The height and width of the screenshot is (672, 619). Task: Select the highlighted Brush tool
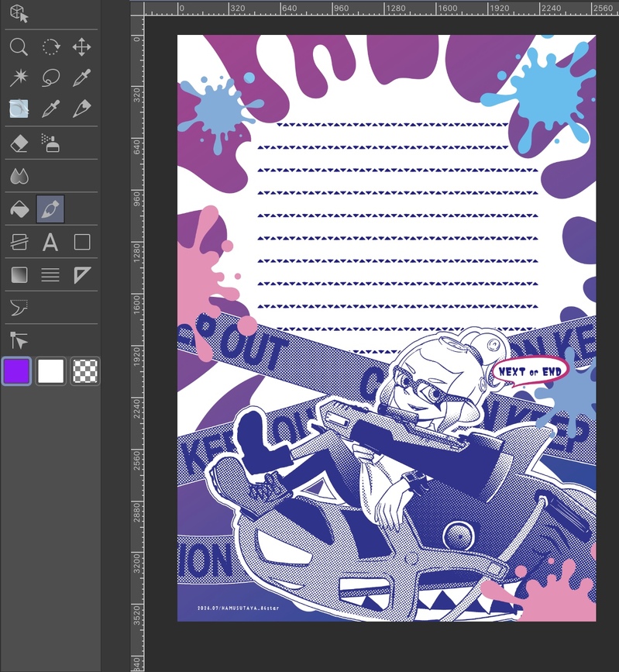click(50, 209)
